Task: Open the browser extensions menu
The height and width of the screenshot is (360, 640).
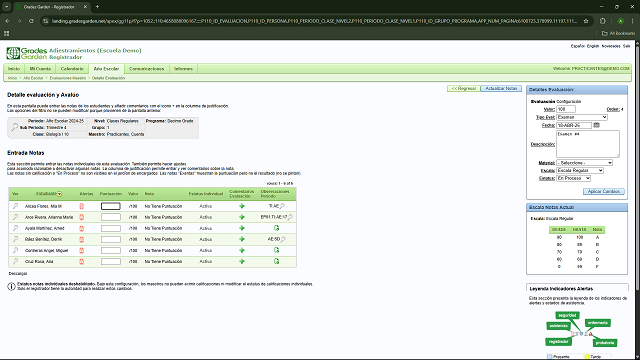Action: pyautogui.click(x=603, y=21)
